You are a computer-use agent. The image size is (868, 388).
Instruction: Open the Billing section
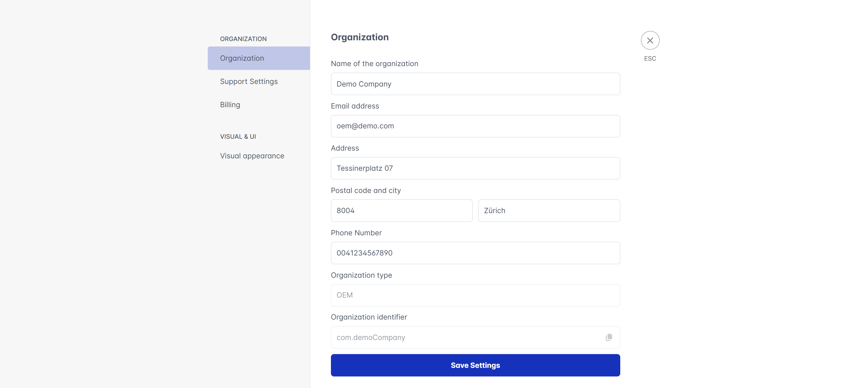(x=230, y=105)
